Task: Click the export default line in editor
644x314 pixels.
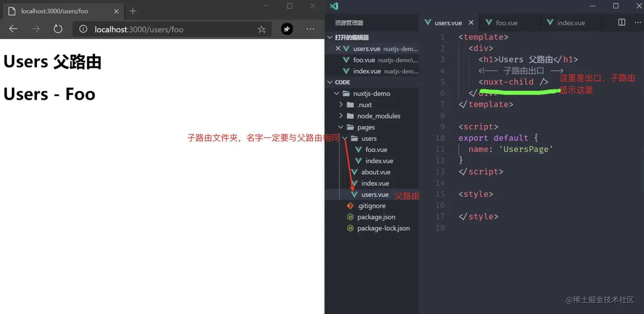Action: pos(498,138)
